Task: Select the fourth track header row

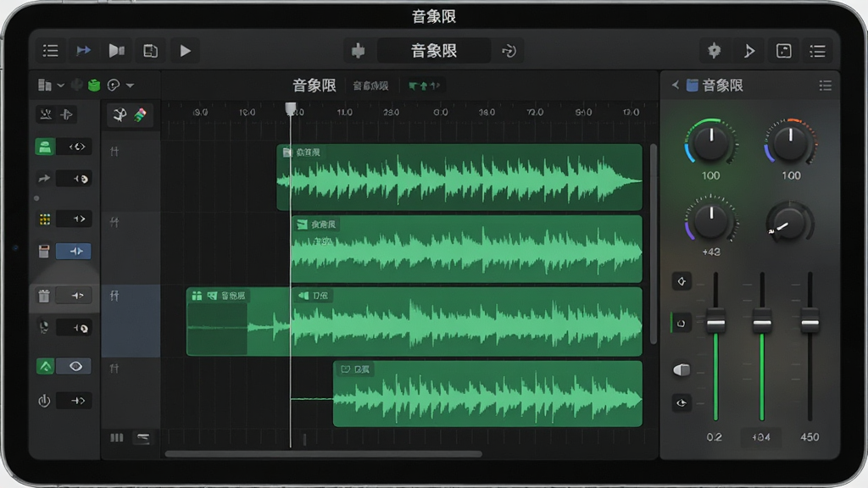Action: point(131,393)
